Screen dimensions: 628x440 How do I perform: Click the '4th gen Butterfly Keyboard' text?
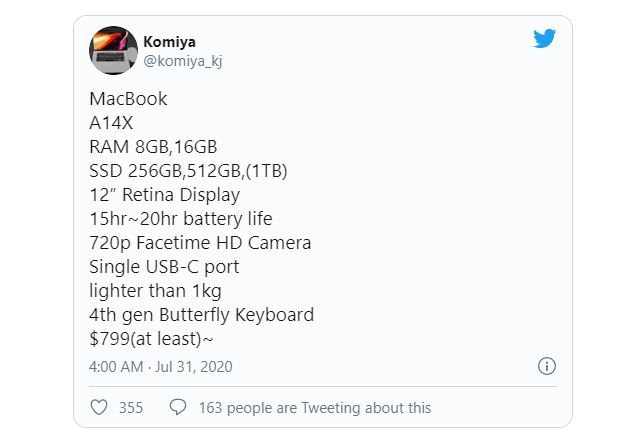click(x=201, y=315)
